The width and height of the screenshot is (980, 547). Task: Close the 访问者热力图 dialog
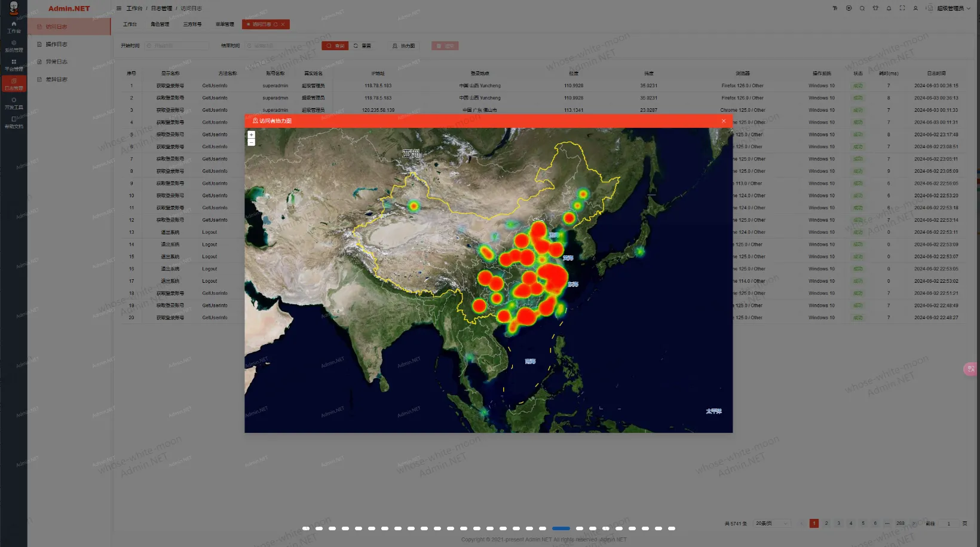[724, 121]
